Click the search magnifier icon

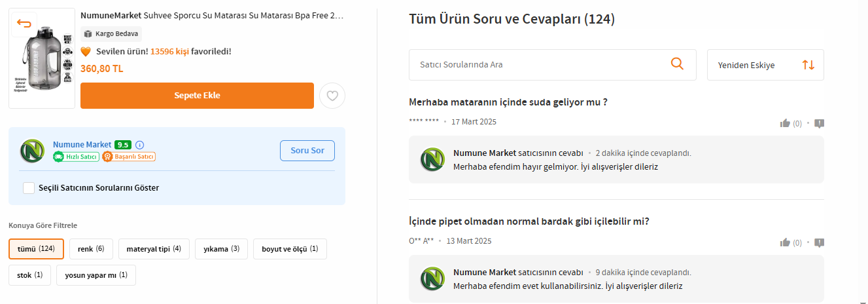point(677,64)
